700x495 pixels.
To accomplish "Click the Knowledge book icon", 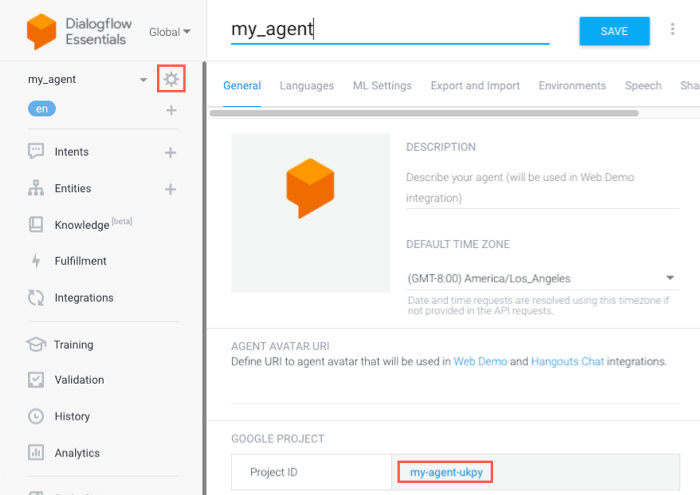I will click(36, 224).
